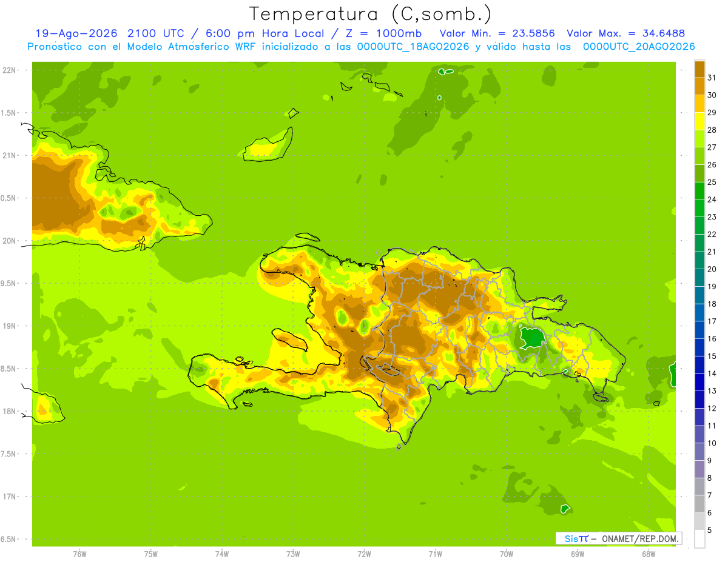Pick the gray colorbar swatch between 6 and 7

[699, 504]
